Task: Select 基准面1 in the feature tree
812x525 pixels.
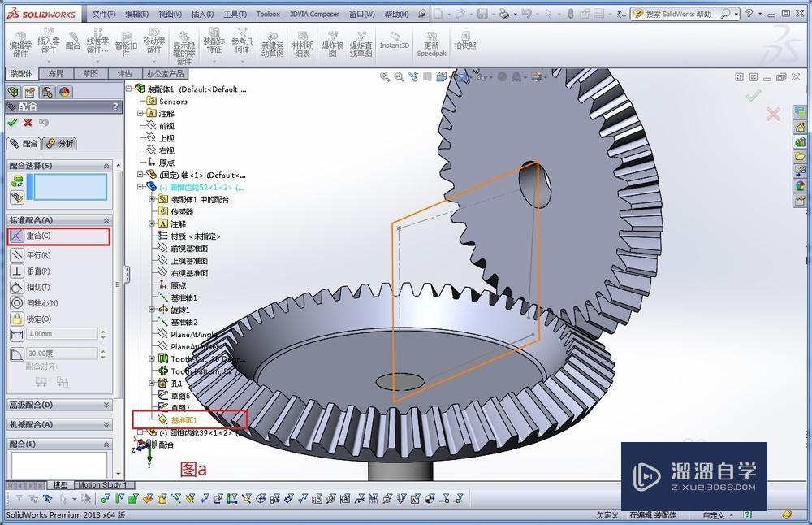Action: point(184,420)
